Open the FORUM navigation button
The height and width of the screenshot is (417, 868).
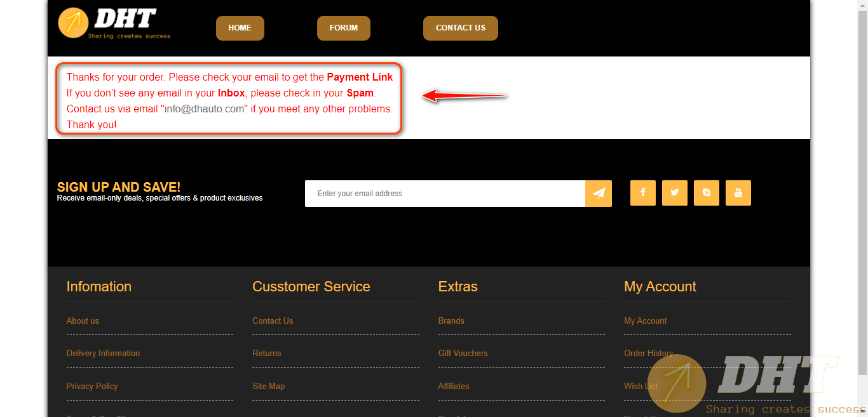pyautogui.click(x=343, y=28)
